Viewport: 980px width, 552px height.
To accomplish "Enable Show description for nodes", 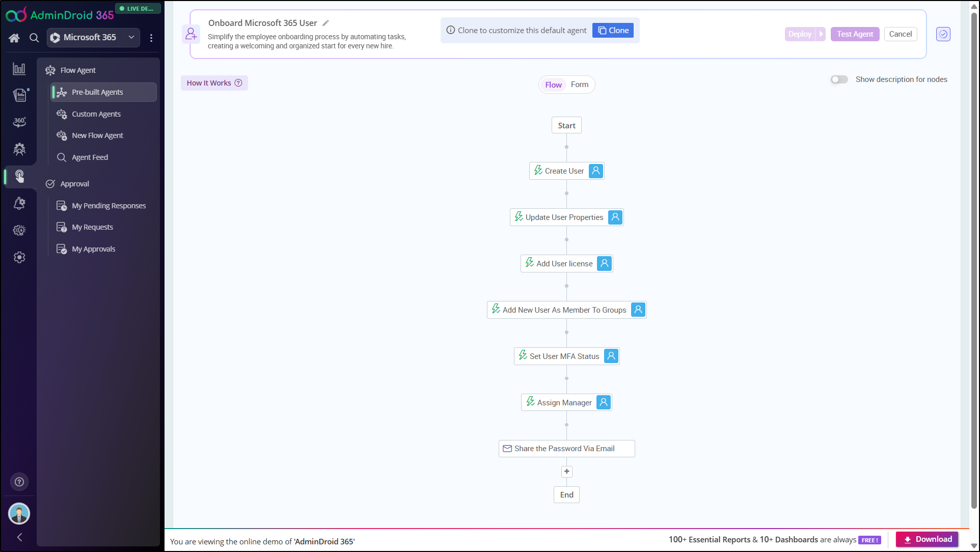I will [x=838, y=79].
